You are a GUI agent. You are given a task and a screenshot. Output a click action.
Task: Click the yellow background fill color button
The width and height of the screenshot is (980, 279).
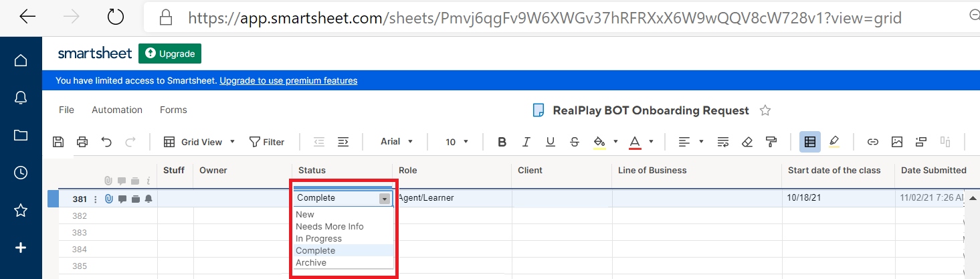(x=599, y=142)
